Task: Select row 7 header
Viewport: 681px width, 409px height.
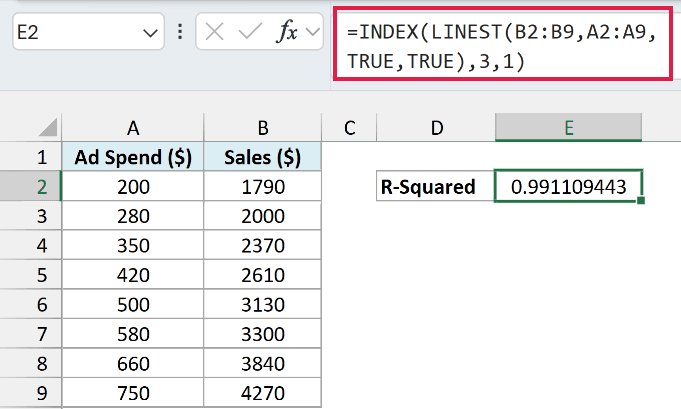Action: [x=31, y=334]
